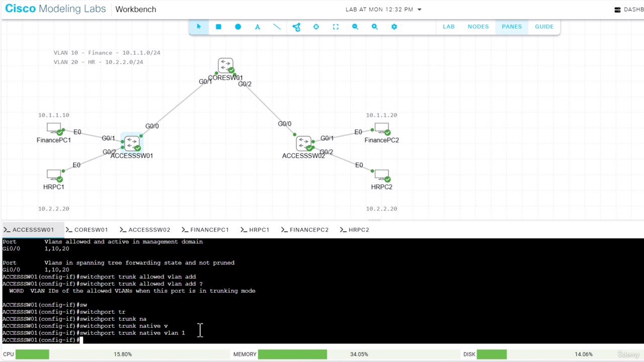
Task: Click the VLAN 10 Finance annotation text
Action: (107, 52)
